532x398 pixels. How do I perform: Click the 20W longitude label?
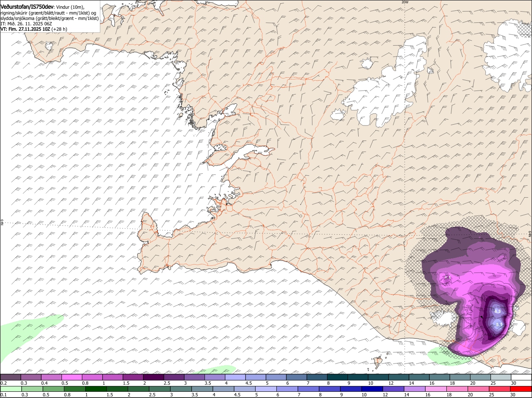pyautogui.click(x=405, y=2)
